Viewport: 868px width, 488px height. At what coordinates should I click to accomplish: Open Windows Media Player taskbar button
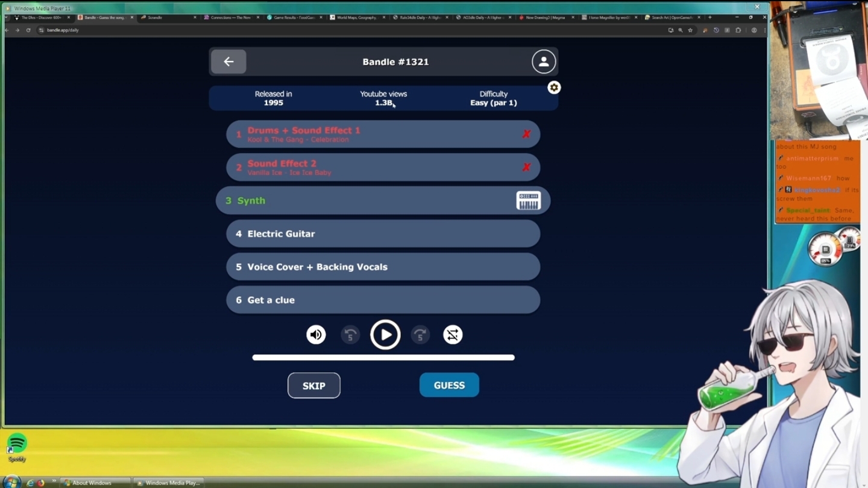click(x=168, y=483)
